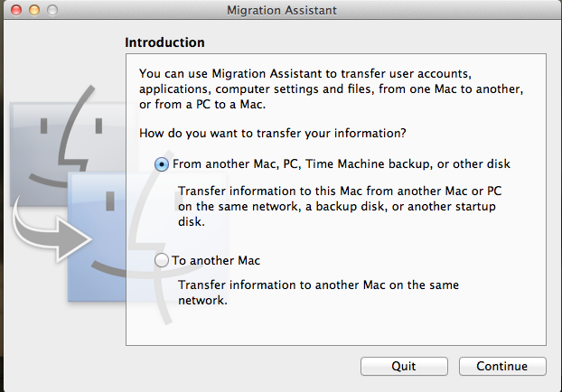Click the gray Finder face's left eye

[x=43, y=126]
